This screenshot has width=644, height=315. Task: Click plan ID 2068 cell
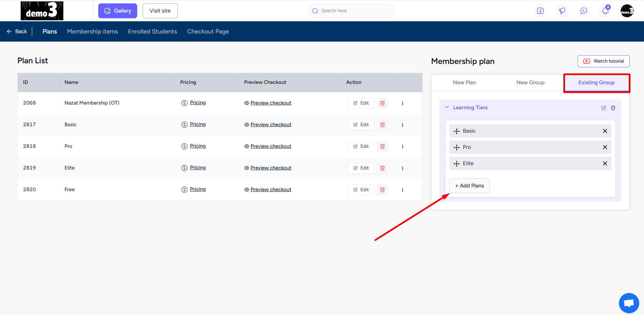point(29,103)
